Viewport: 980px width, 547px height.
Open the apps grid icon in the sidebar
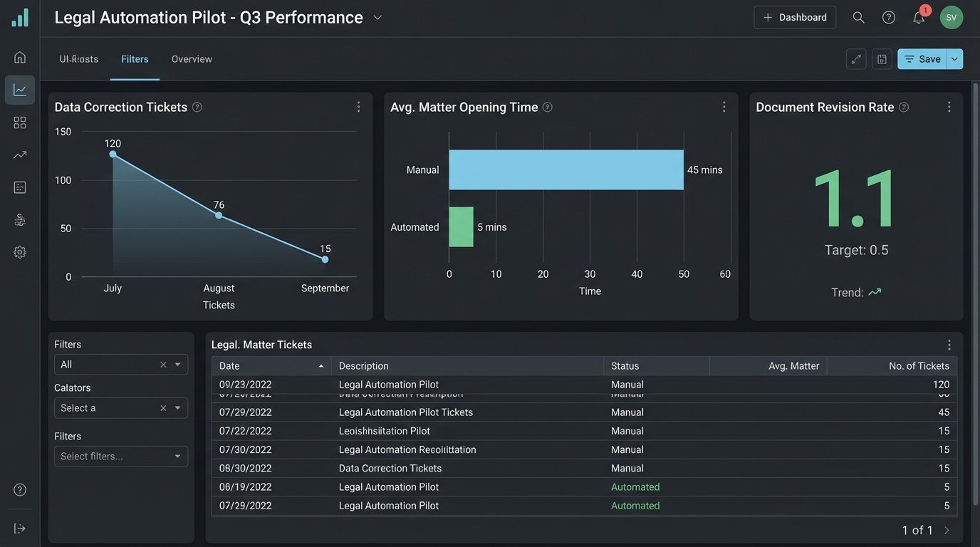pos(19,122)
